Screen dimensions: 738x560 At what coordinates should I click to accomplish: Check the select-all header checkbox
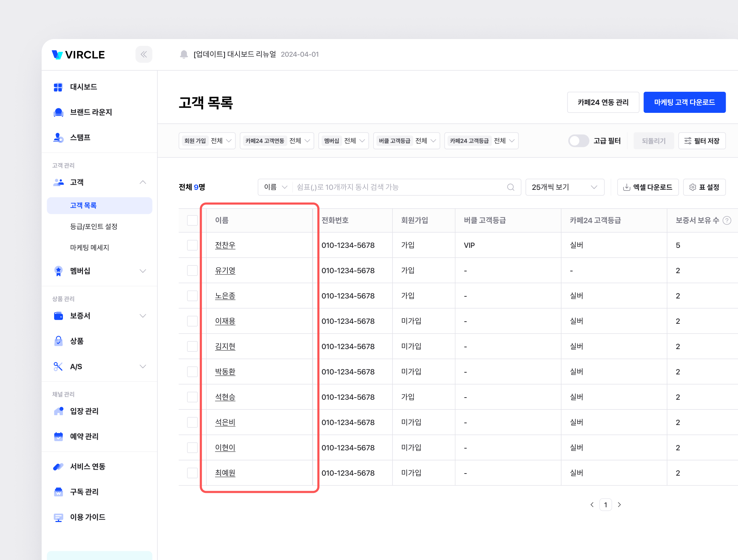tap(192, 220)
